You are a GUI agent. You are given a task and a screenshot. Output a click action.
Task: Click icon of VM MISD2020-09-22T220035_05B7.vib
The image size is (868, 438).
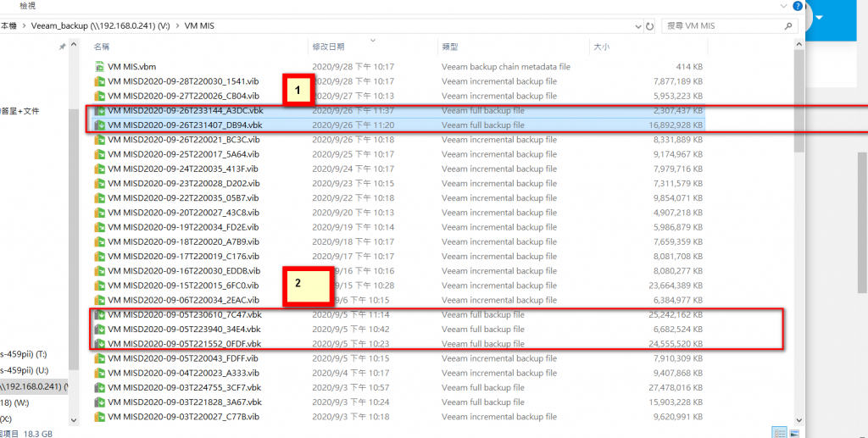(100, 198)
